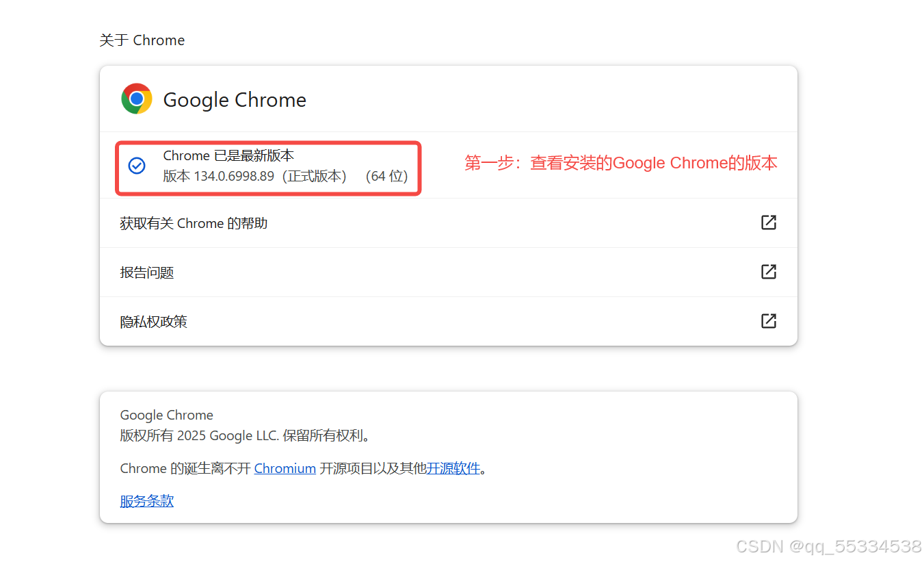Screen dimensions: 924x562
Task: Click the Chrome 已是最新版本 status text
Action: click(228, 156)
